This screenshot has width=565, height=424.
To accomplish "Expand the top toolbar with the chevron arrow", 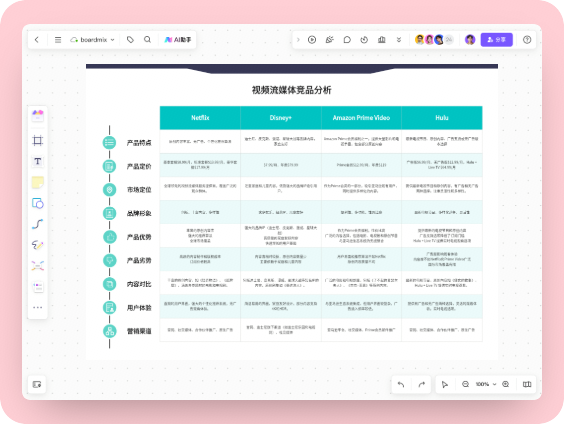I will [298, 40].
